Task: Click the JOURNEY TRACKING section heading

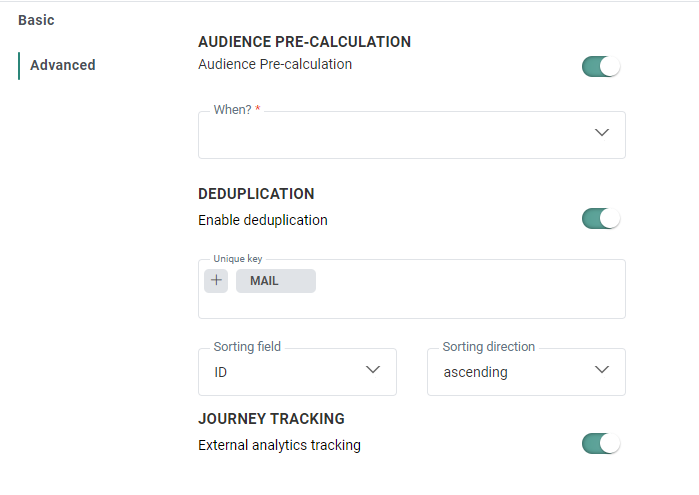Action: [x=271, y=419]
